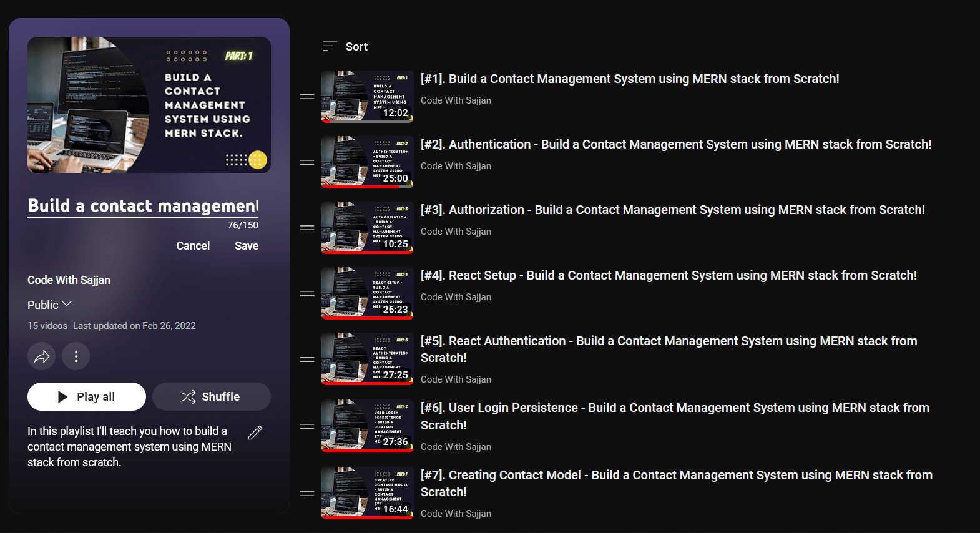
Task: Select the drag handle next to video #6
Action: click(x=307, y=426)
